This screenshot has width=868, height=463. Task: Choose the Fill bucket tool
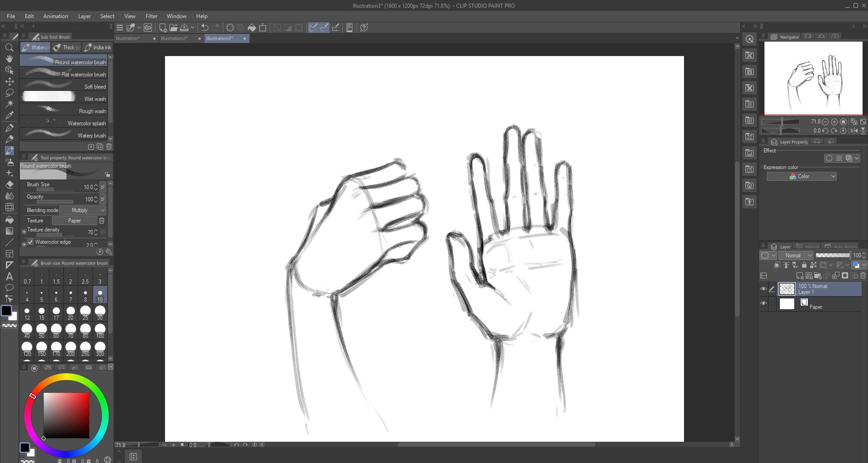click(9, 220)
